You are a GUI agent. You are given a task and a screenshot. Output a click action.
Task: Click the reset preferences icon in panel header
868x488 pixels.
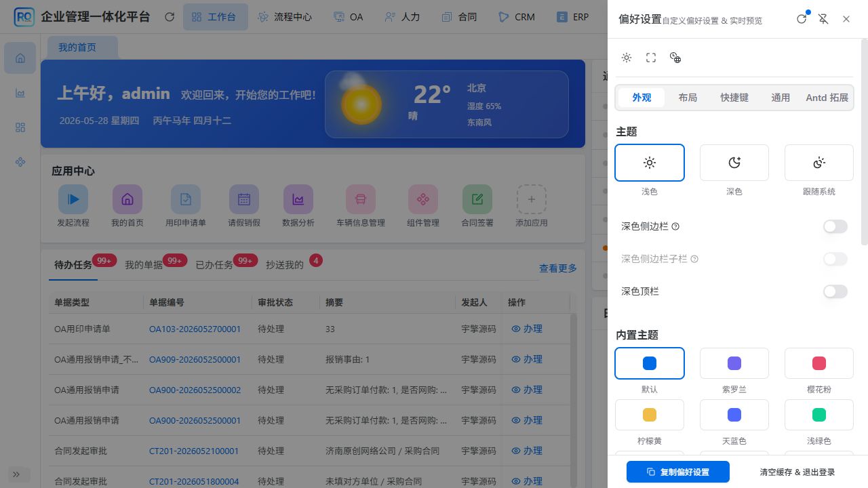[802, 19]
